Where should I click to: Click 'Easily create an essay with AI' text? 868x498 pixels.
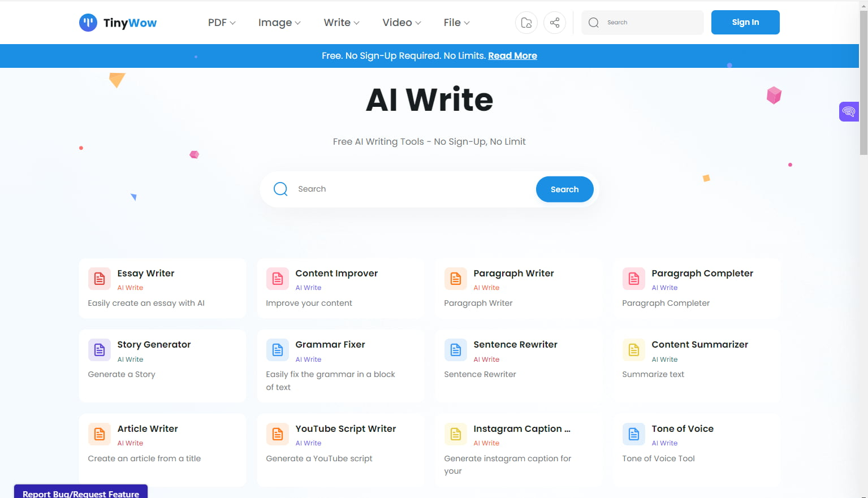(x=146, y=303)
